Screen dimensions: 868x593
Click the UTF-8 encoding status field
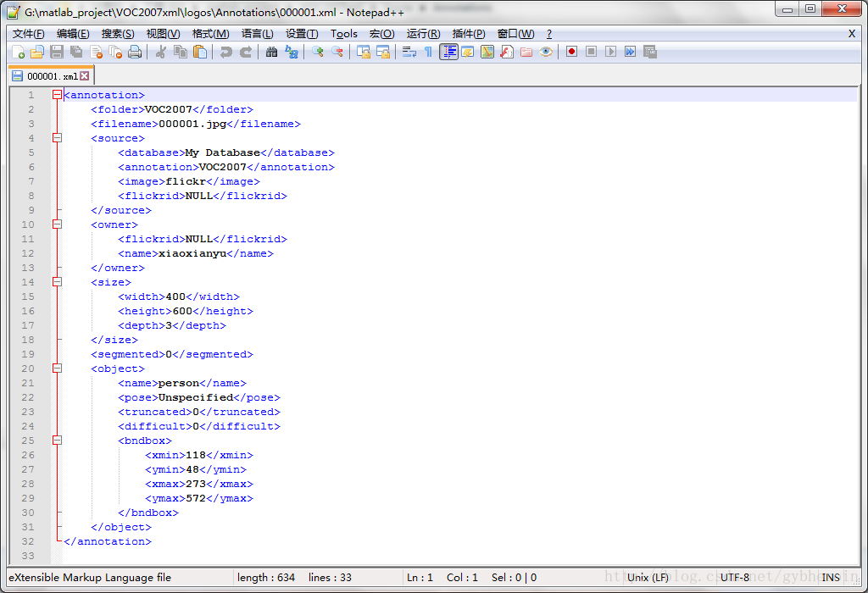tap(735, 578)
